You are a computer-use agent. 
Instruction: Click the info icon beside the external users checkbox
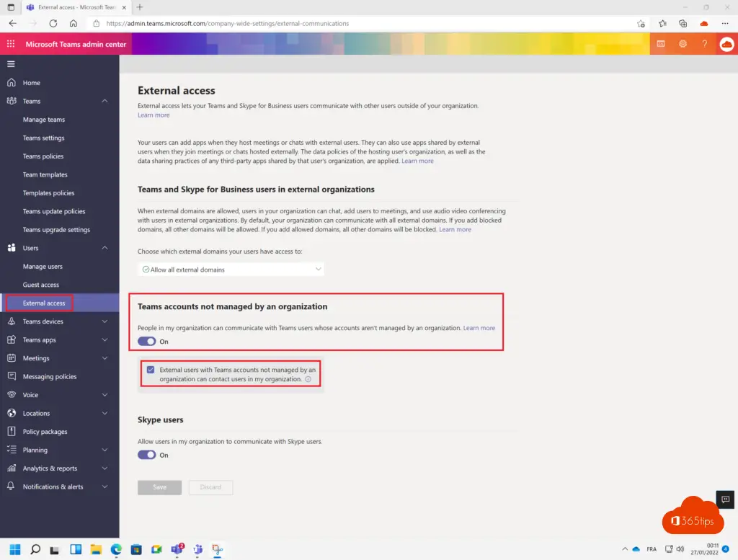click(x=308, y=379)
